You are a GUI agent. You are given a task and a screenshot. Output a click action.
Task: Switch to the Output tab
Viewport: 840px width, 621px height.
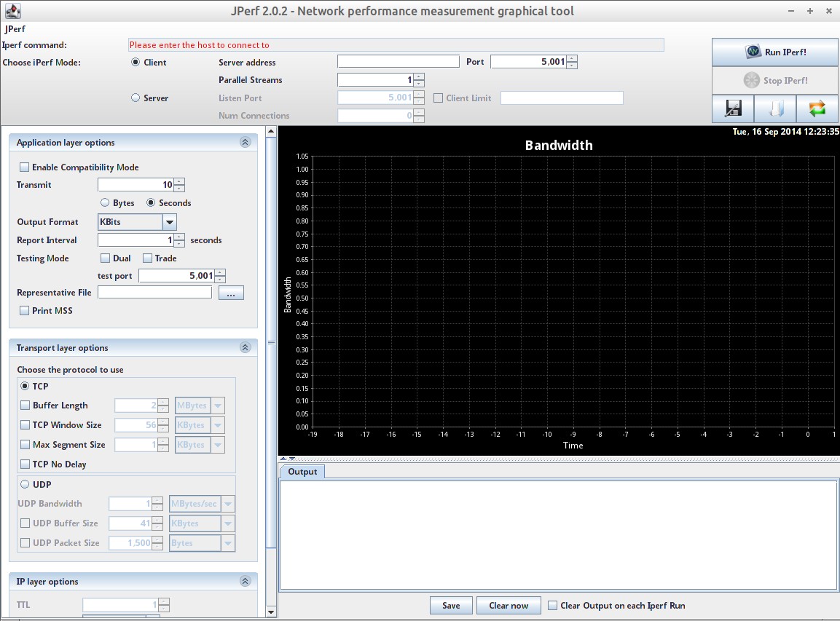[x=302, y=472]
